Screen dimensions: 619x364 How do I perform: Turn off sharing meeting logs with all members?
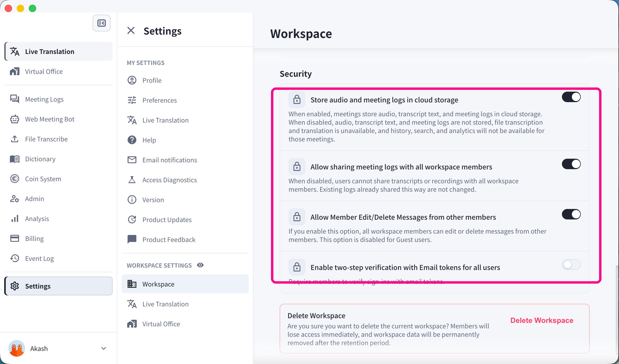(571, 164)
